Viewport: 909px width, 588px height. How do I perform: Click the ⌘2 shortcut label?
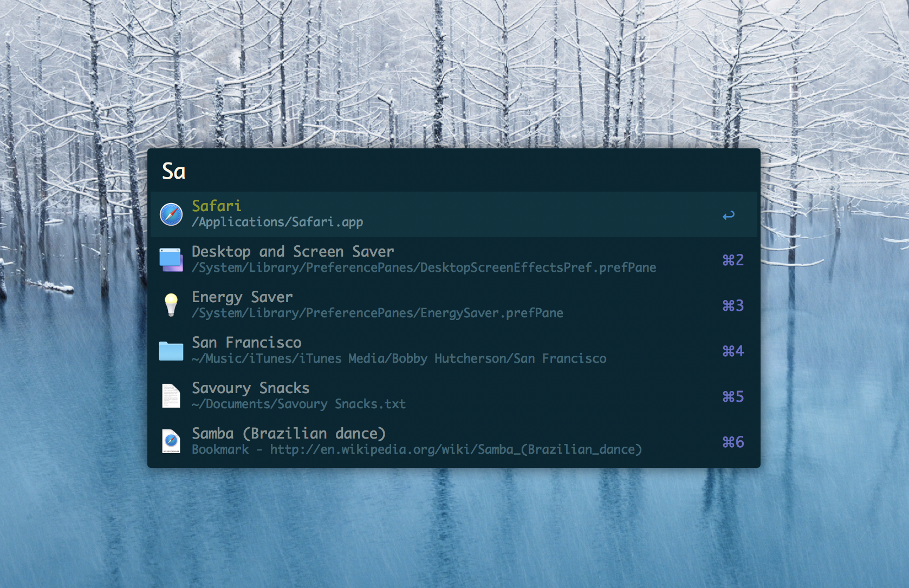click(x=733, y=260)
